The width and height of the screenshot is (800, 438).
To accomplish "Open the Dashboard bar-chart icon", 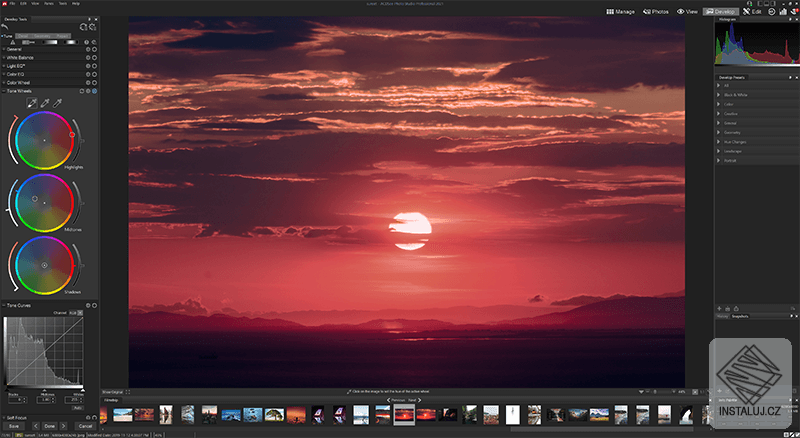I will click(x=783, y=11).
